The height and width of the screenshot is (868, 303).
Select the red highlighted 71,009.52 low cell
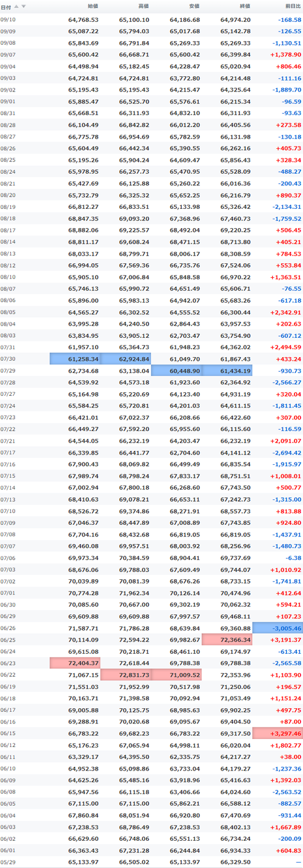pos(176,674)
